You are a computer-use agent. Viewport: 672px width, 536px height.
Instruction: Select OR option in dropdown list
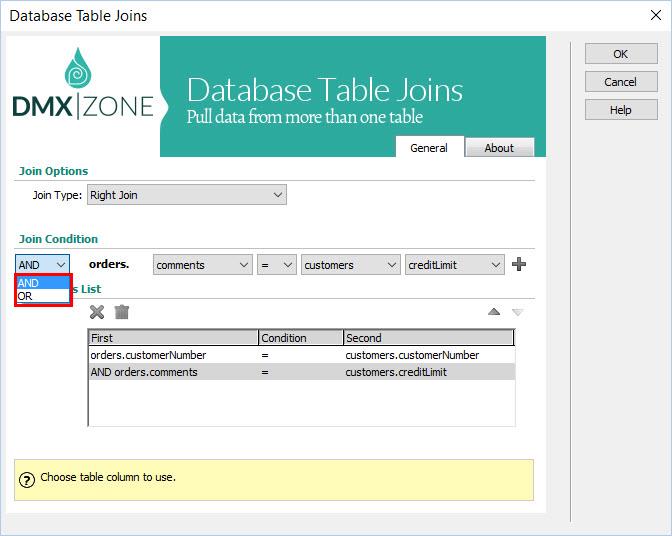pos(42,296)
